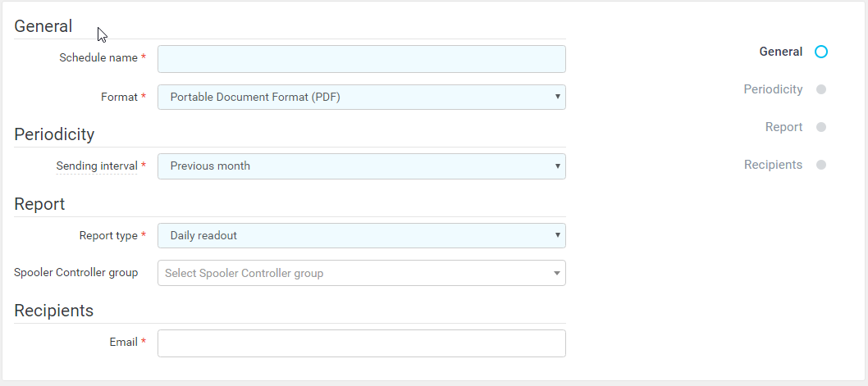This screenshot has width=868, height=386.
Task: Click the Spooler Controller group arrow
Action: [x=556, y=273]
